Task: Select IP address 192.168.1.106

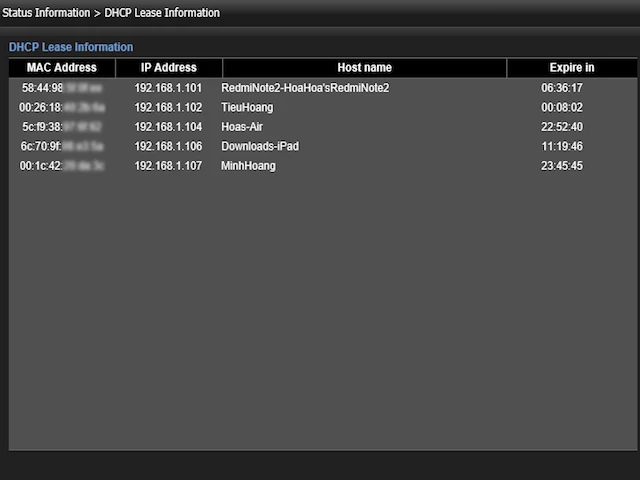Action: pyautogui.click(x=168, y=146)
